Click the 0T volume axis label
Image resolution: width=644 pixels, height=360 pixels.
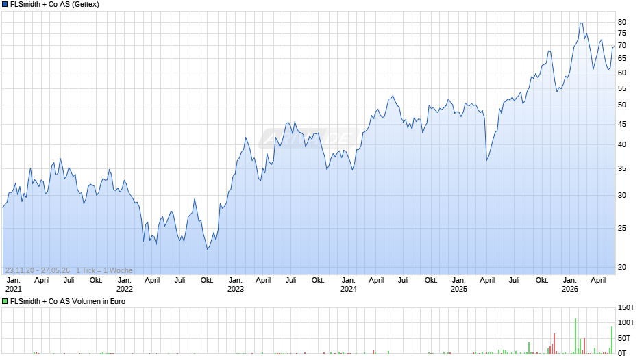(622, 353)
